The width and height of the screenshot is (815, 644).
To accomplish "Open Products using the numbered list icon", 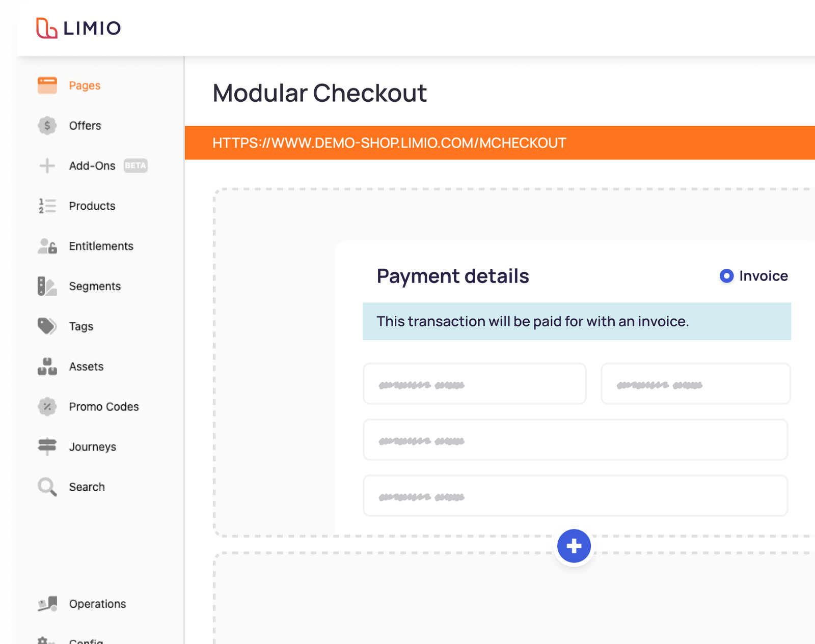I will coord(47,206).
